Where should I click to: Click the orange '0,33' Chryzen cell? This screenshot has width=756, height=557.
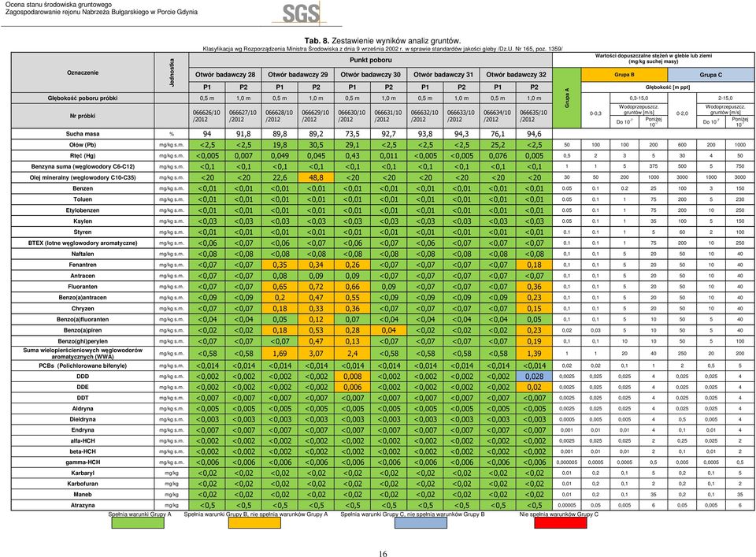click(316, 309)
